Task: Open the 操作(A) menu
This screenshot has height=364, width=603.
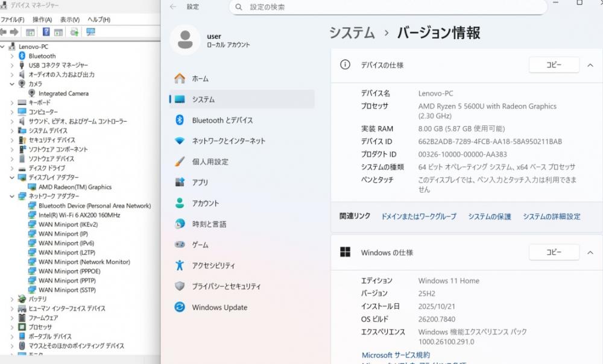Action: 42,19
